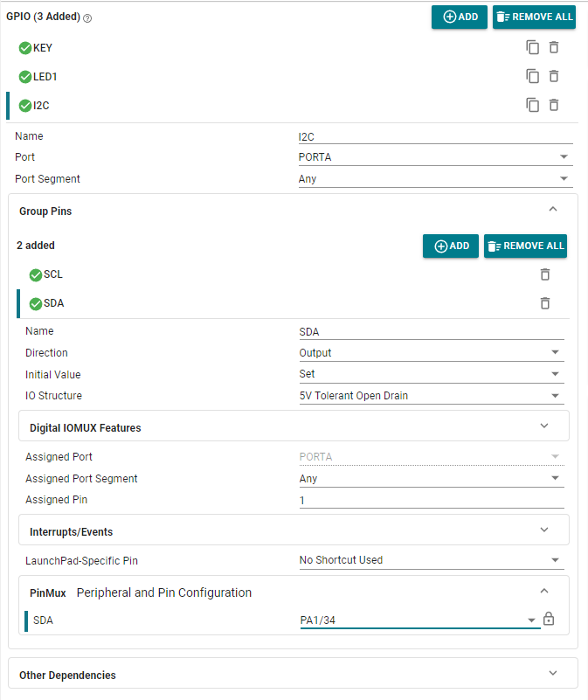Delete the SCL pin entry
Screen dimensions: 588x700
click(545, 274)
